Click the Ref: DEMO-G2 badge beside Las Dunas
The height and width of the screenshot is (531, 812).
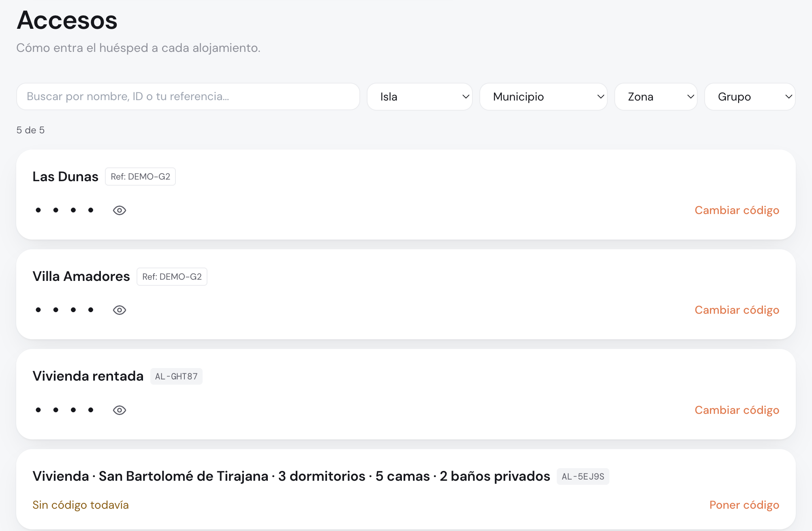140,177
